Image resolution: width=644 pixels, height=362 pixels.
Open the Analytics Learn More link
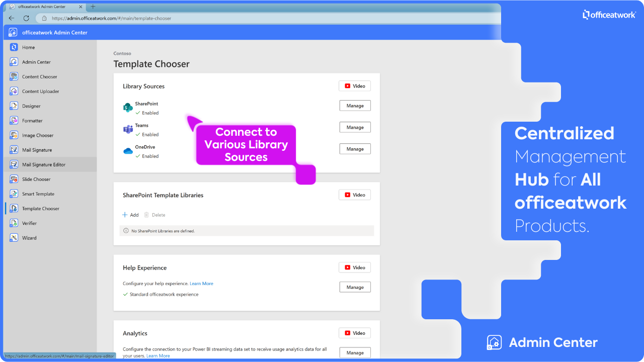[x=158, y=356]
